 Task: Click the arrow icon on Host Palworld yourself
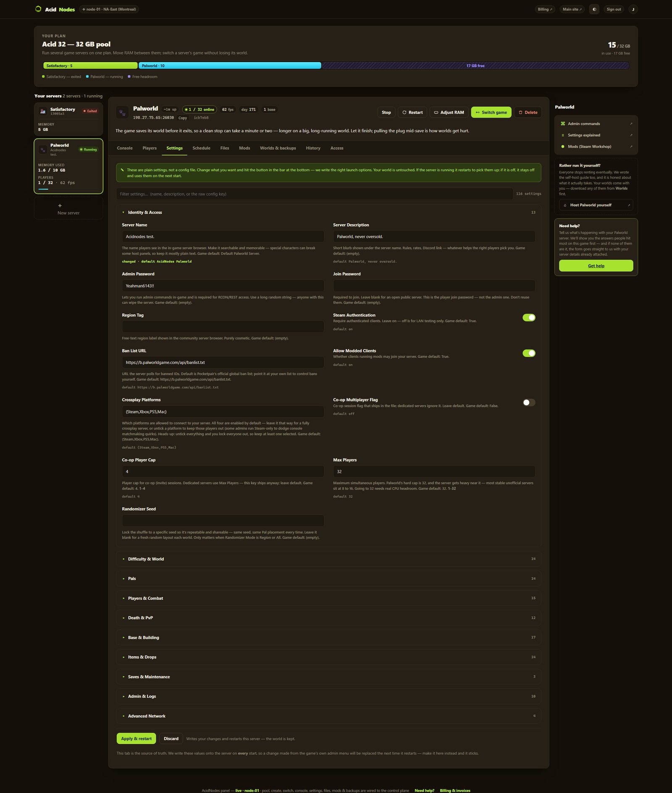(629, 205)
